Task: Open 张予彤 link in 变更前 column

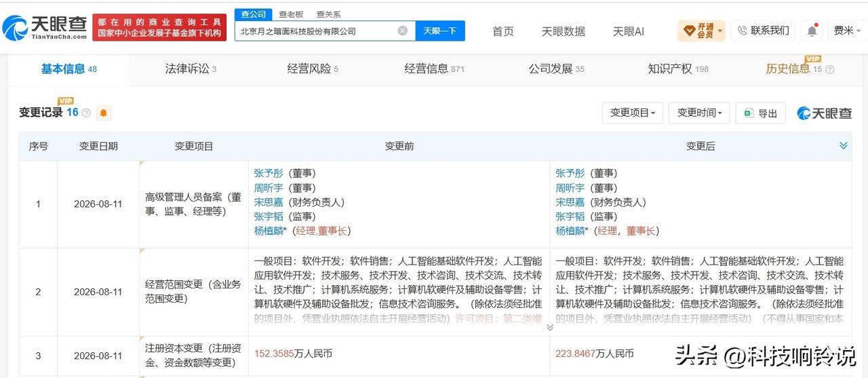Action: 269,173
